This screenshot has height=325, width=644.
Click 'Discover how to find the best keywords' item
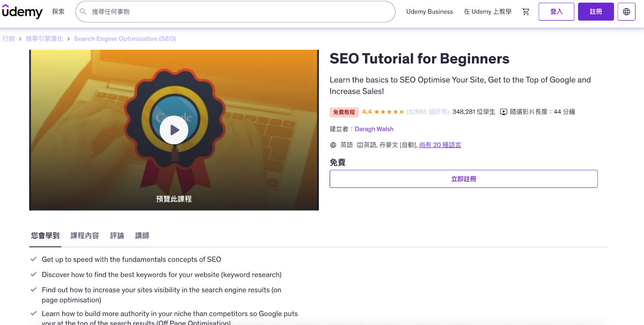[161, 275]
